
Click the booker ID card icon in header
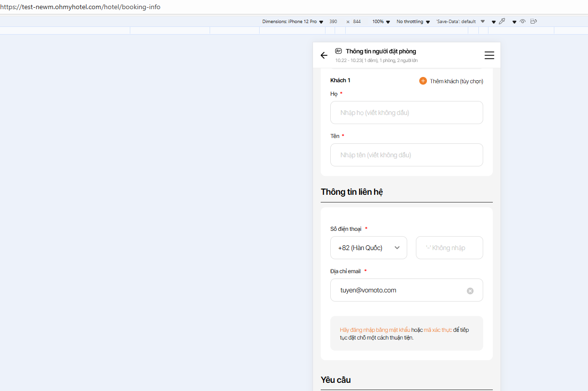[338, 51]
